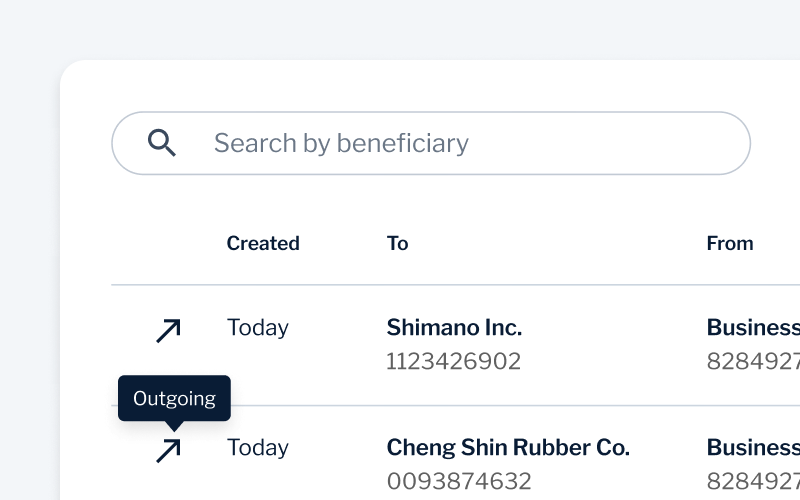Click the From business name in Cheng Shin row
This screenshot has height=500, width=800.
[x=753, y=447]
